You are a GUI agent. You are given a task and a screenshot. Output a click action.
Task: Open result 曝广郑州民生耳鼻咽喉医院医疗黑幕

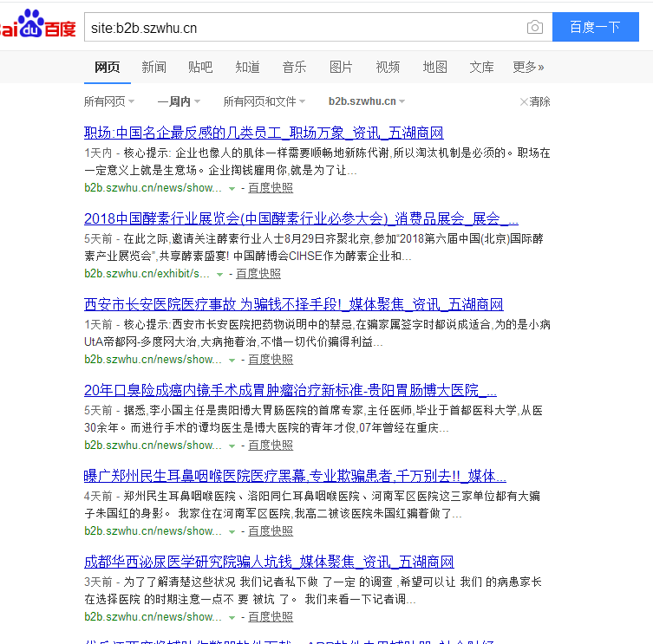click(295, 476)
